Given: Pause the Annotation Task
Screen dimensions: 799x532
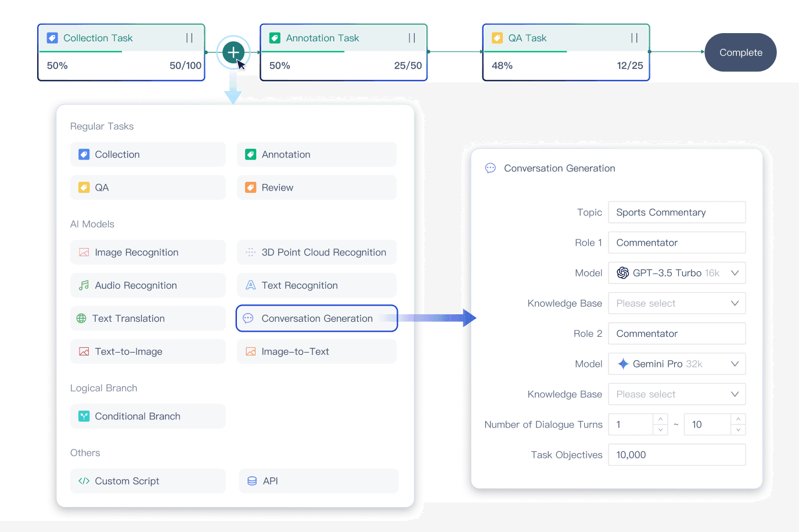Looking at the screenshot, I should (x=412, y=38).
